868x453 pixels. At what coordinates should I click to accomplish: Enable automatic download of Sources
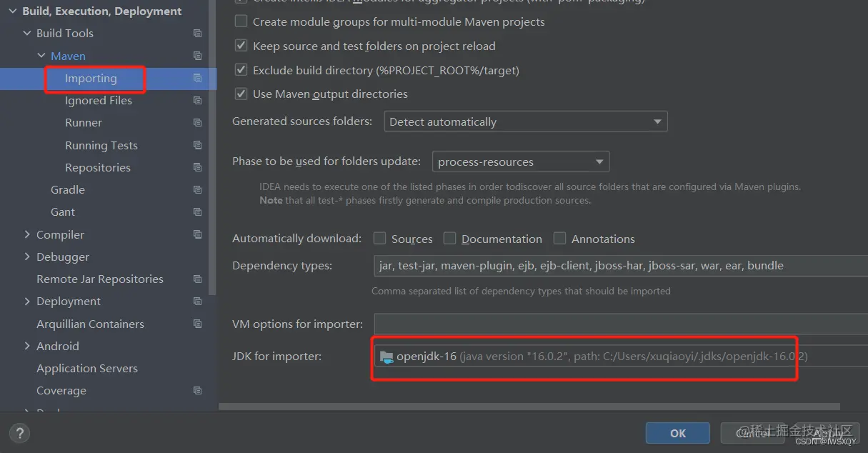380,238
